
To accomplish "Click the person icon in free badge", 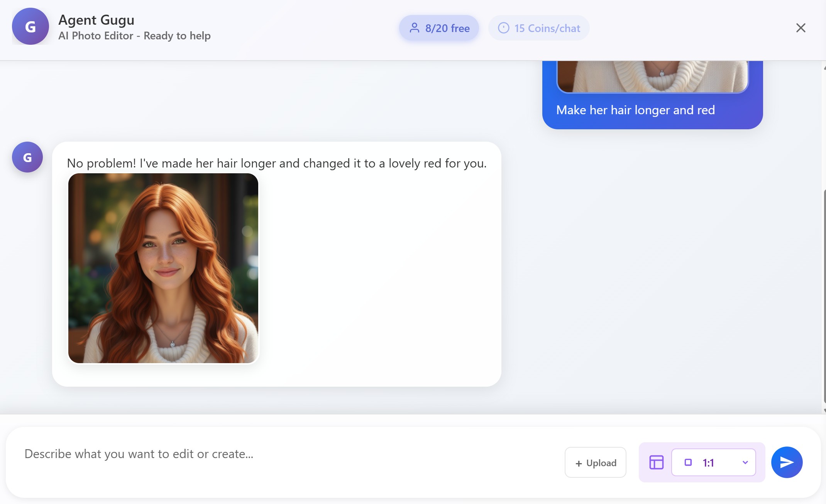I will pyautogui.click(x=414, y=28).
